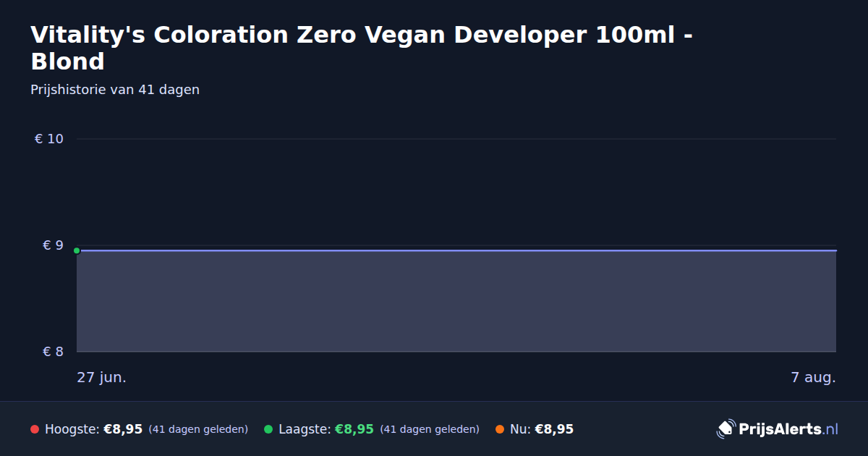The width and height of the screenshot is (868, 456).
Task: Click the 27 jun. start date label
Action: (102, 378)
